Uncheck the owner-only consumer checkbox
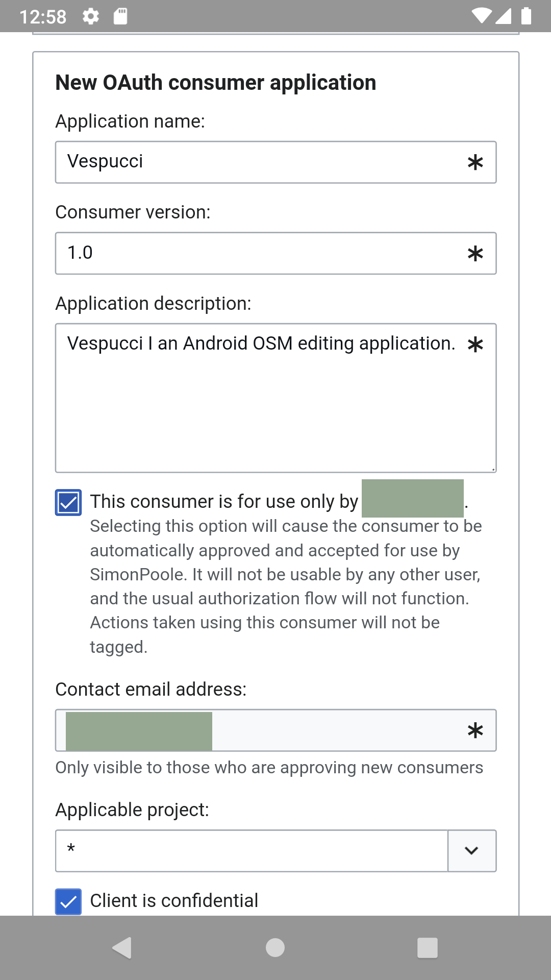This screenshot has height=980, width=551. pos(68,503)
